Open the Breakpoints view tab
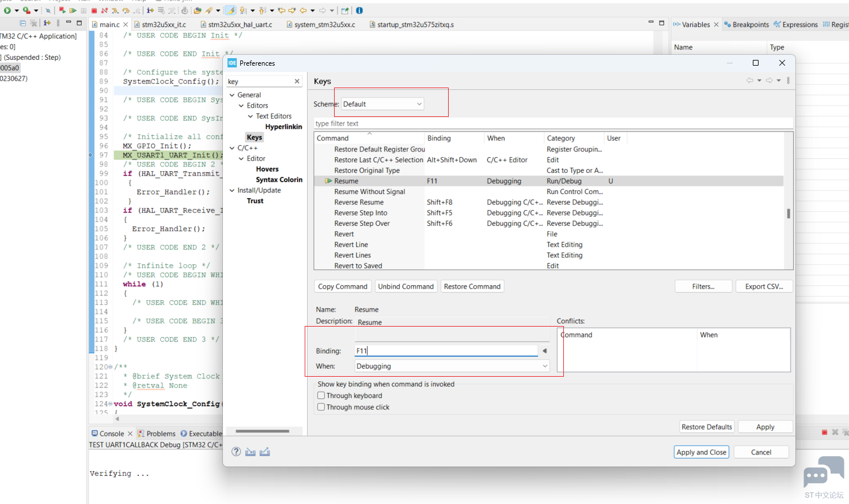The width and height of the screenshot is (849, 504). pos(746,24)
